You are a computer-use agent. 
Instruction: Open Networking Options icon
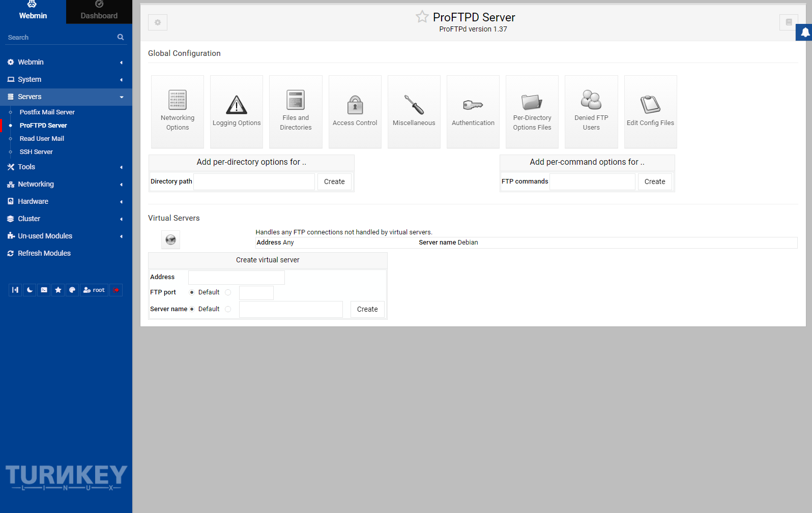click(x=178, y=100)
